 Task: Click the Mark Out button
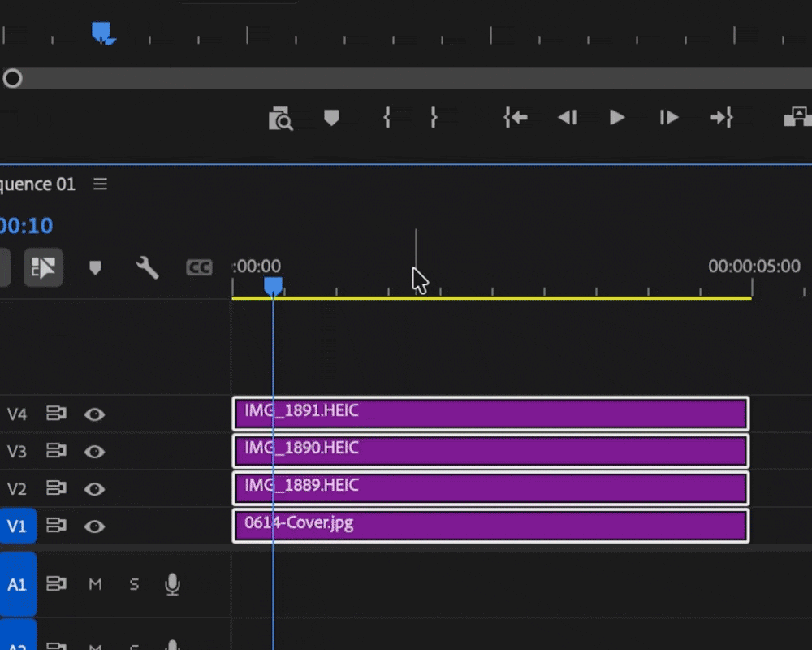[434, 118]
